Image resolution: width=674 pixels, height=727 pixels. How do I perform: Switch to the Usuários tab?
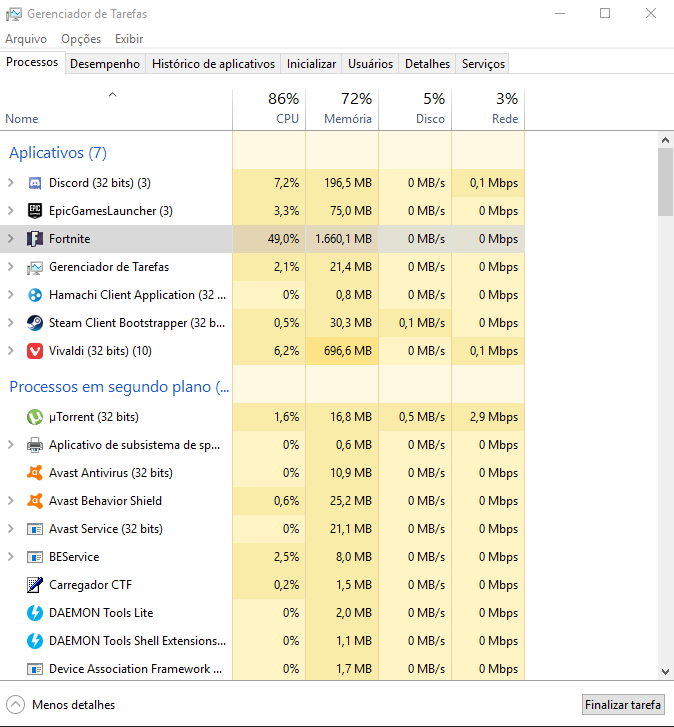[370, 64]
